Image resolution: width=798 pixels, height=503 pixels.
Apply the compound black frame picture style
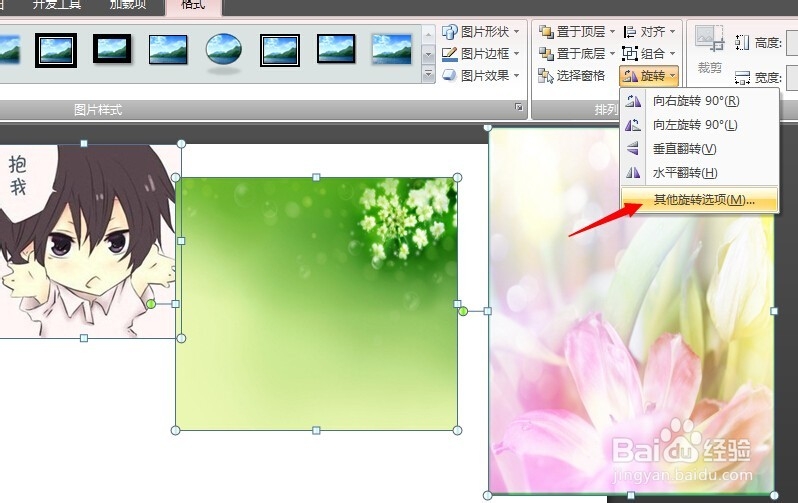279,50
